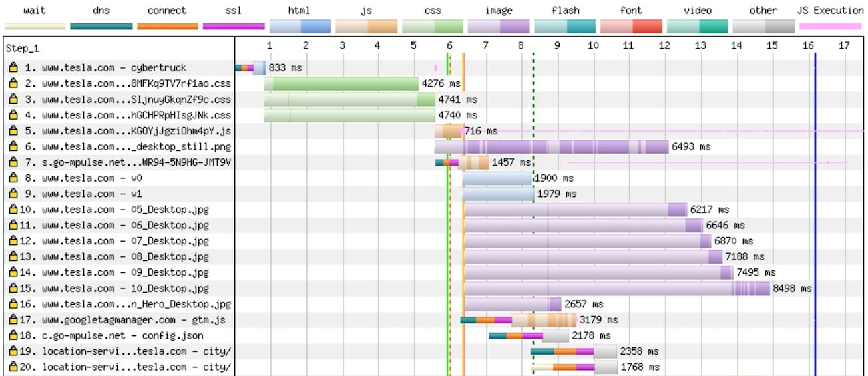Click the lock icon beside 08_Desktop.jpg
Viewport: 868px width, 376px height.
[13, 256]
